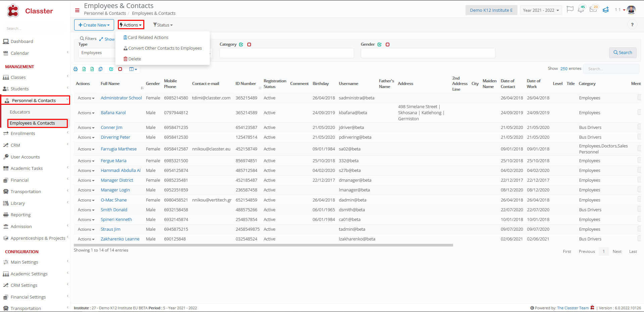Open Spineri Kenneth profile link

(116, 219)
